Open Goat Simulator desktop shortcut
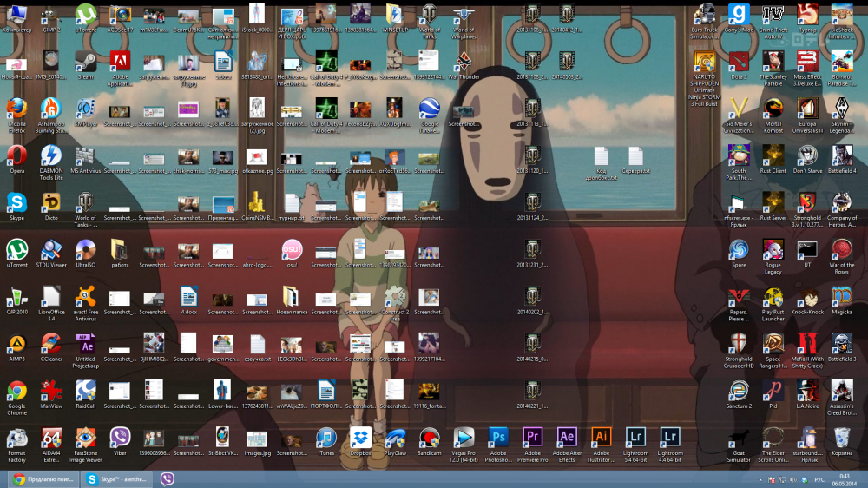868x488 pixels. click(739, 445)
